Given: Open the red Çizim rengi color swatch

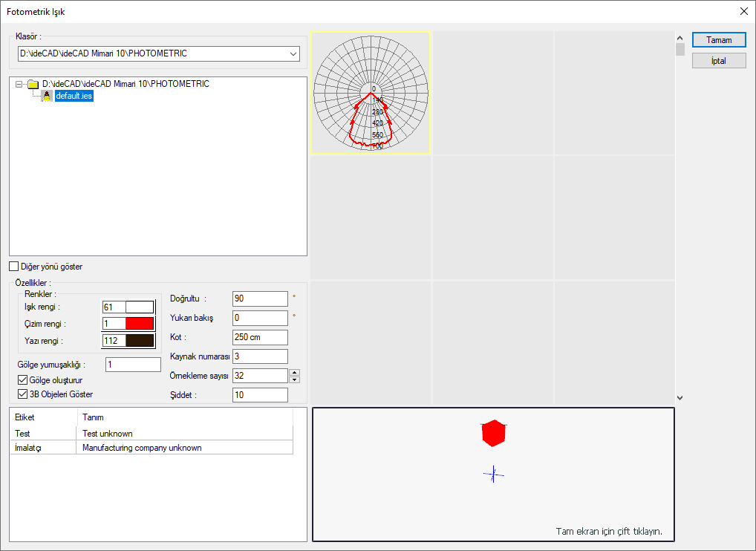Looking at the screenshot, I should [140, 324].
